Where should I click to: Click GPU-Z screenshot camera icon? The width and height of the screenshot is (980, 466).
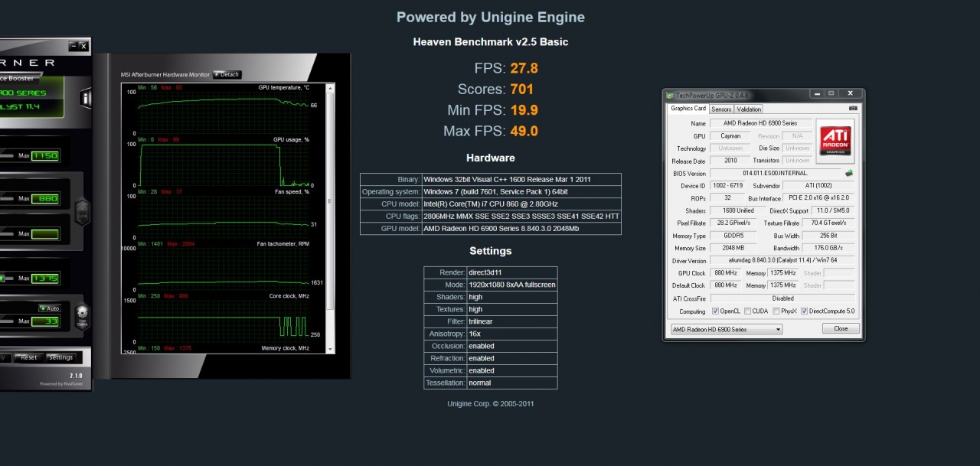(x=852, y=109)
